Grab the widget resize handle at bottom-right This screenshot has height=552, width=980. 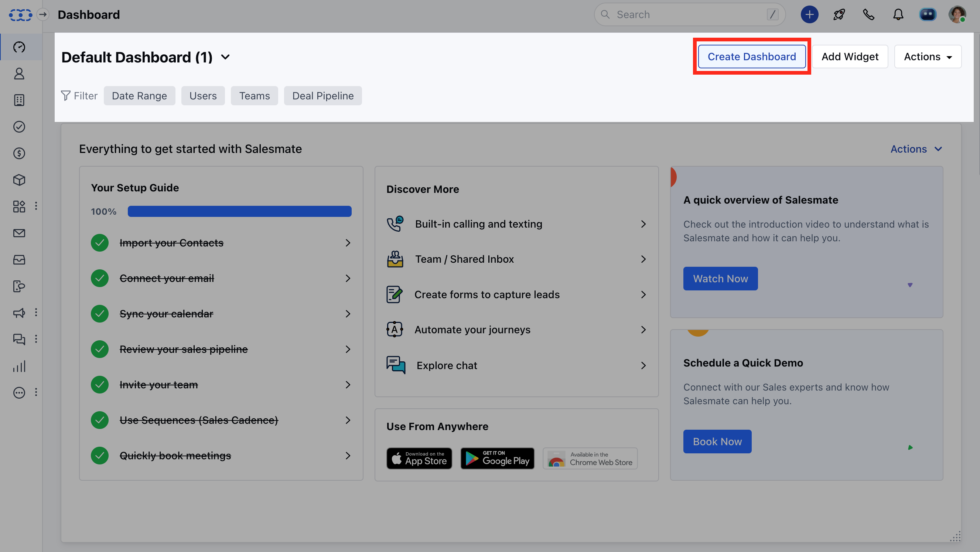955,536
